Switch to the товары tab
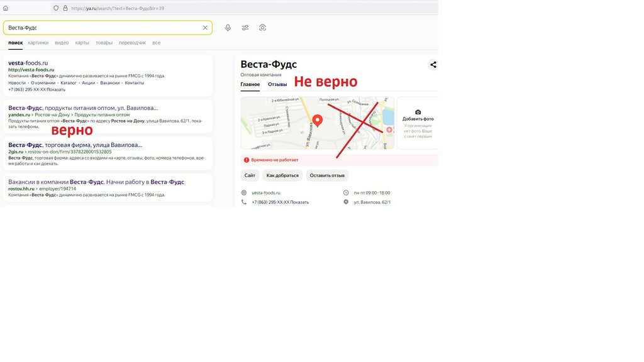 pyautogui.click(x=104, y=43)
